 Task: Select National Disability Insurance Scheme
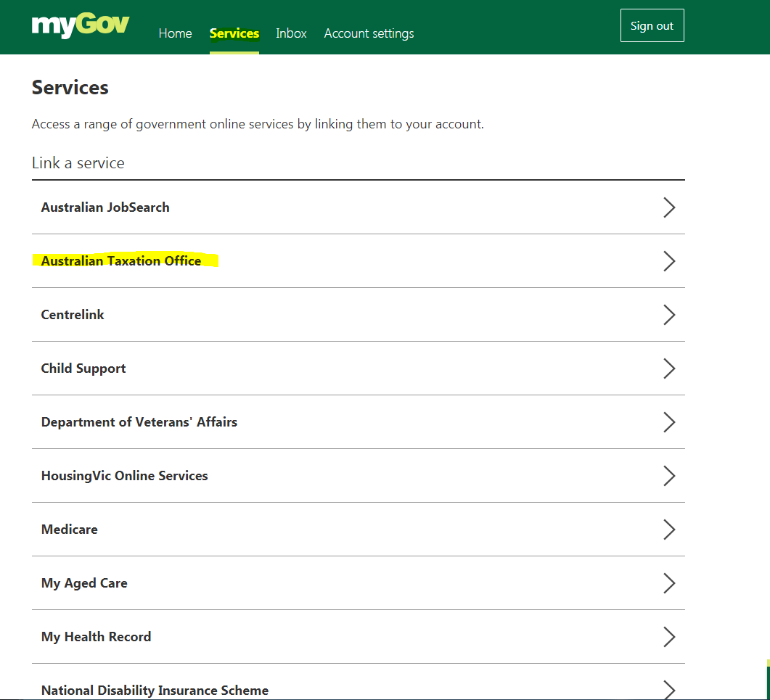[x=359, y=682]
